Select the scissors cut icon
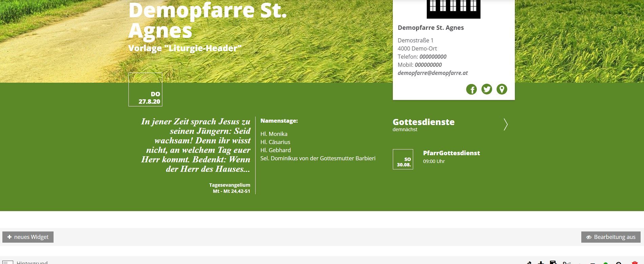The height and width of the screenshot is (264, 644). [x=566, y=262]
